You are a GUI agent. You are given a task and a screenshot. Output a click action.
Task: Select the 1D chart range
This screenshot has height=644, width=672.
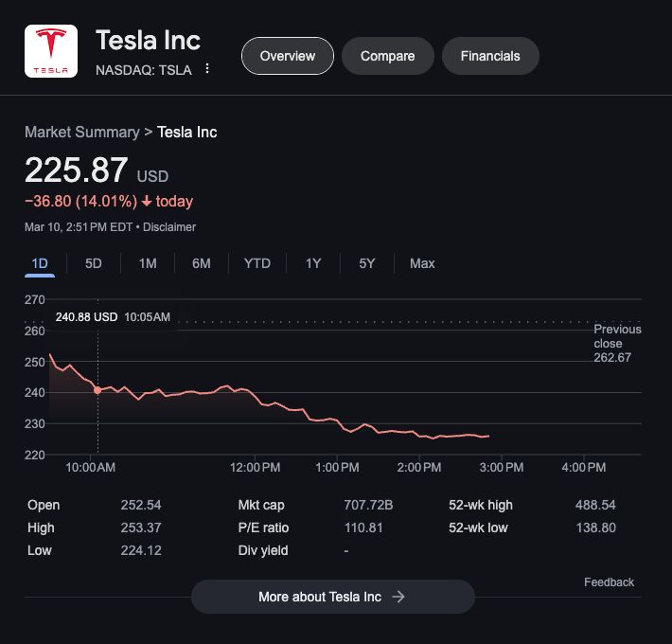tap(40, 263)
